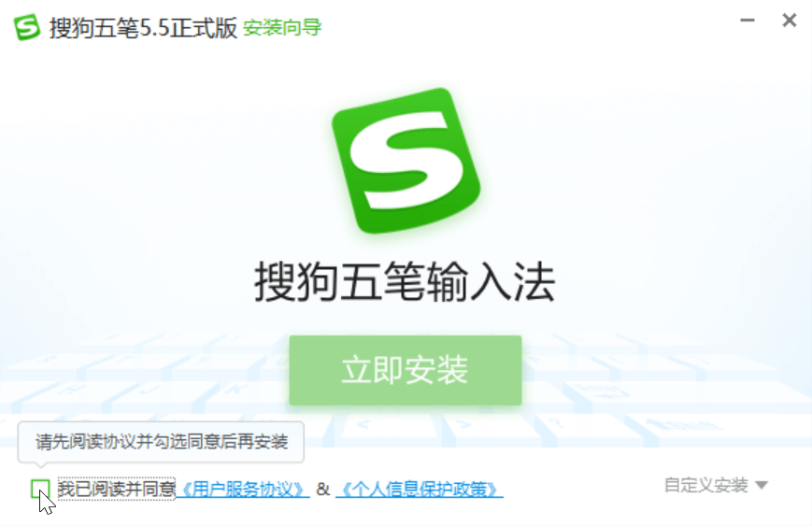The image size is (812, 526).
Task: Click the 请先阅读协议并勾选同意后再安装 tooltip
Action: click(x=161, y=442)
